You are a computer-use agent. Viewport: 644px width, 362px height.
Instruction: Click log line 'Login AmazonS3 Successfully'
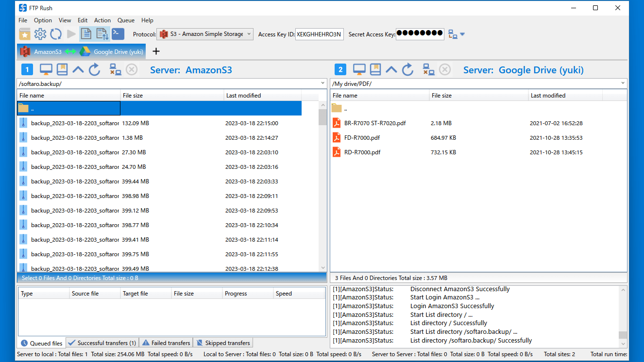[x=452, y=306]
